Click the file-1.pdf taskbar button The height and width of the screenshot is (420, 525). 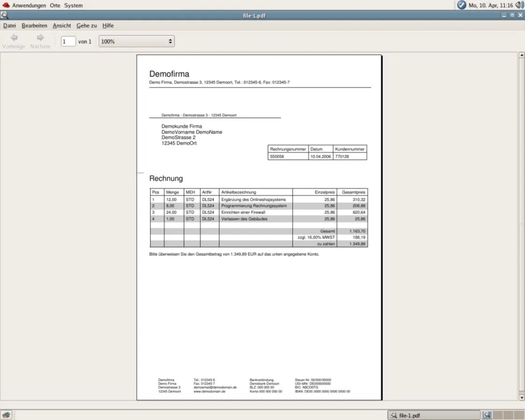coord(434,415)
